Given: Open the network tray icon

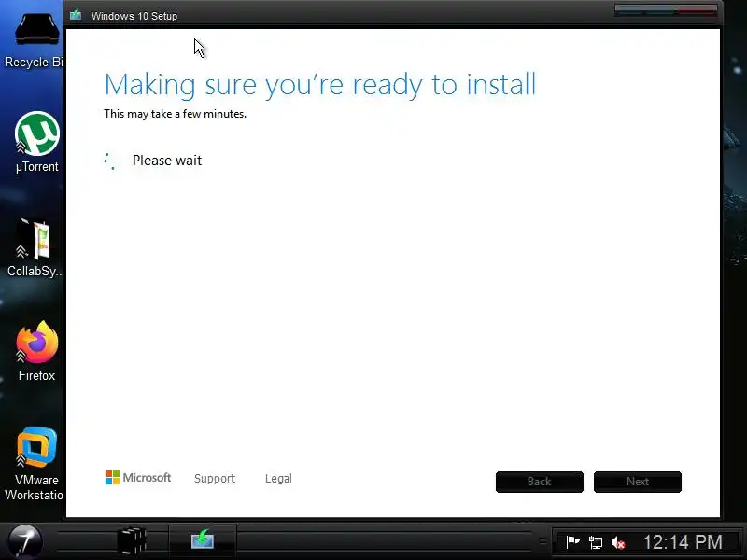Looking at the screenshot, I should [596, 542].
